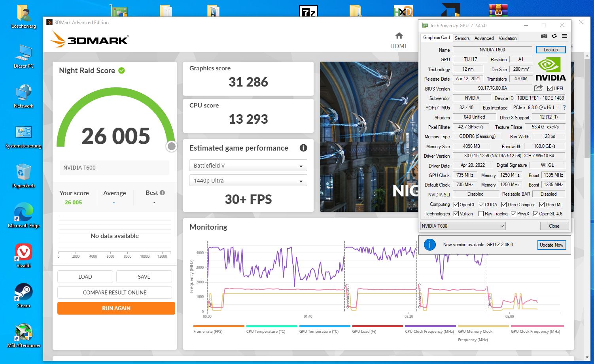
Task: Toggle the UEFI checkbox in GPU-Z
Action: (550, 89)
